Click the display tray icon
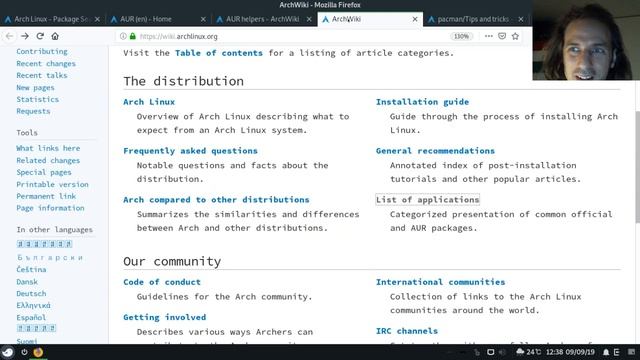The image size is (640, 360). pyautogui.click(x=491, y=352)
